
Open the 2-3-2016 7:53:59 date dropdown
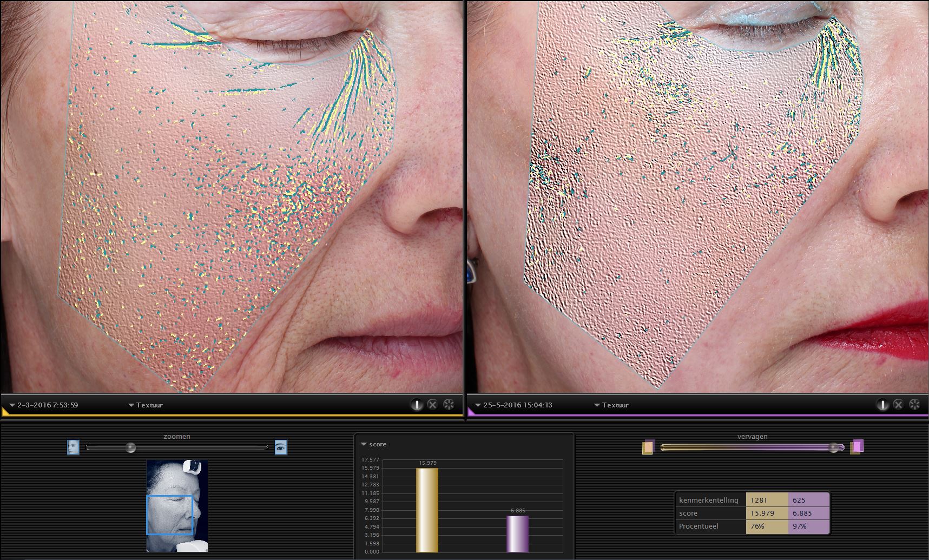44,405
